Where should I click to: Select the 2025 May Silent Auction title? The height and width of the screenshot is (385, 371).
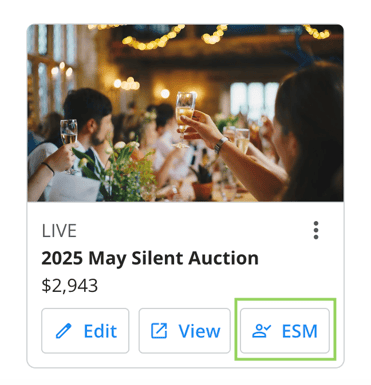(x=150, y=258)
